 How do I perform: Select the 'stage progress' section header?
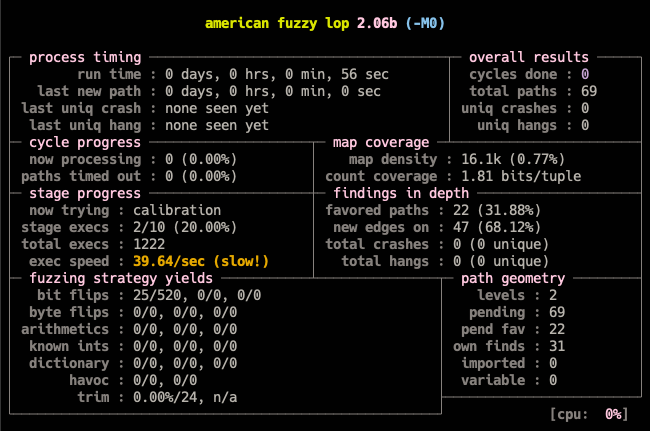point(85,193)
